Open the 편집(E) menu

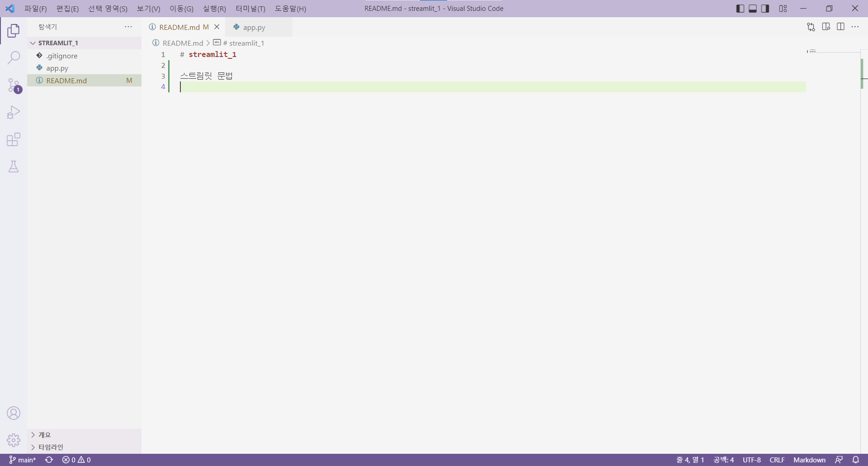[67, 9]
